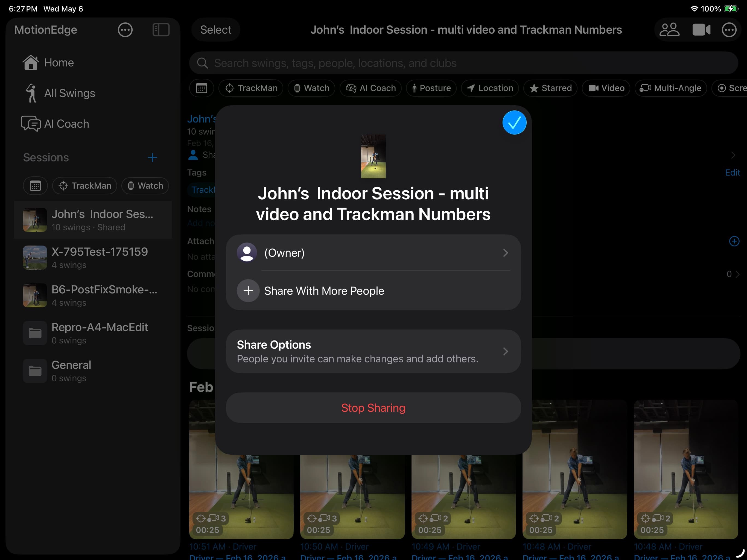Check Wi-Fi icon in status bar

click(x=694, y=9)
